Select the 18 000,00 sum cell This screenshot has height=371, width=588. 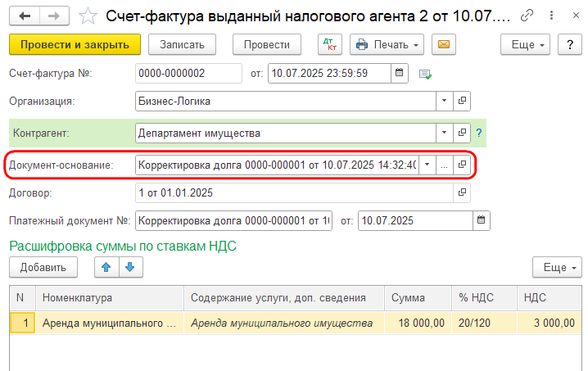pos(418,323)
